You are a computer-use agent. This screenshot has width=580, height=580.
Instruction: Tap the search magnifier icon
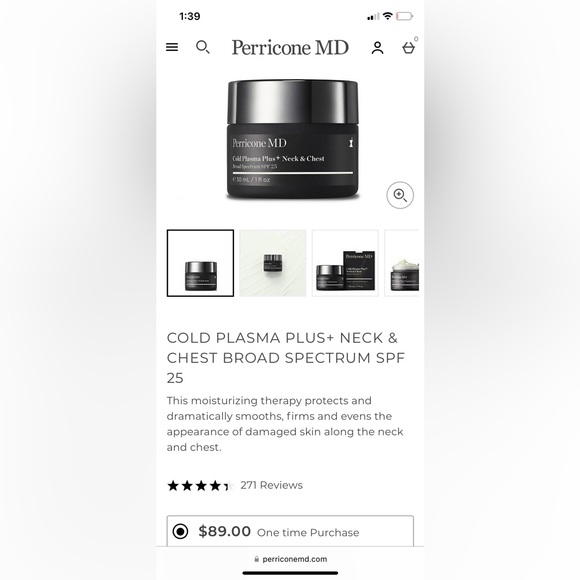pyautogui.click(x=203, y=47)
